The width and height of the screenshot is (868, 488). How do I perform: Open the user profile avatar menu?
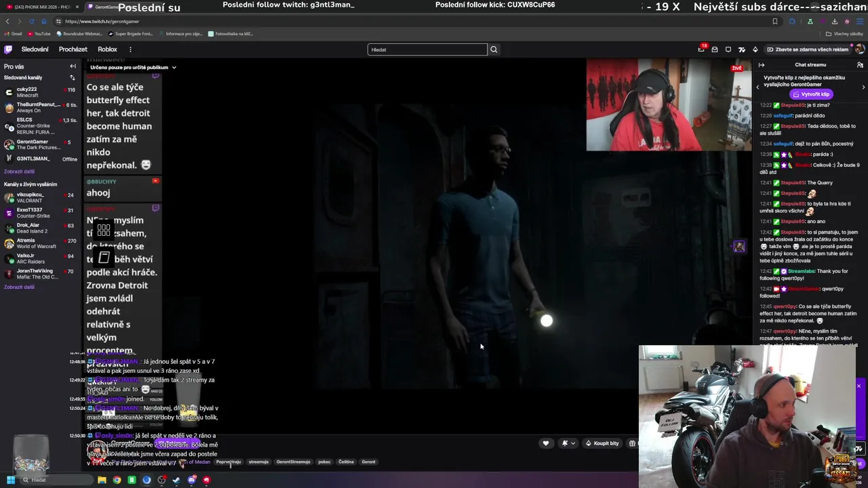click(x=859, y=49)
